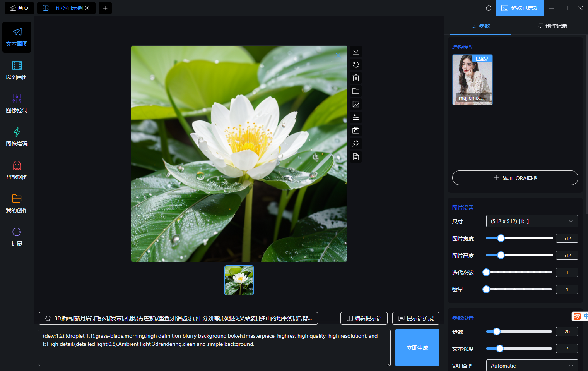Select 图像增强 in the left sidebar
The image size is (588, 371).
tap(17, 137)
